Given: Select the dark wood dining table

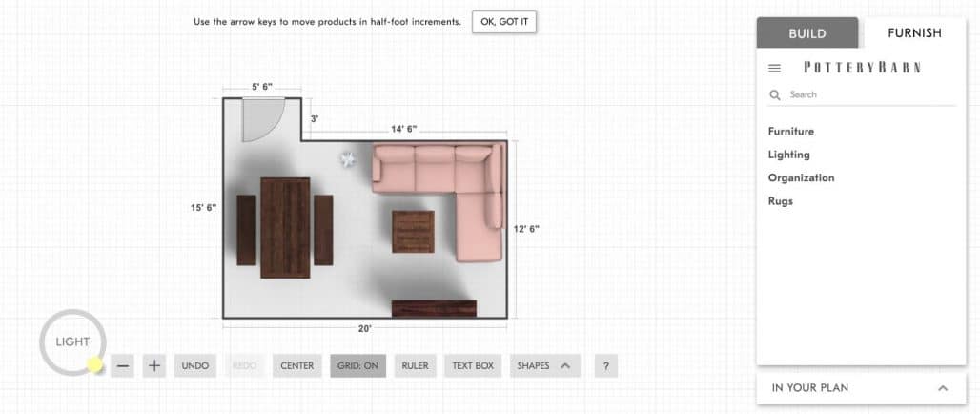Looking at the screenshot, I should coord(285,228).
